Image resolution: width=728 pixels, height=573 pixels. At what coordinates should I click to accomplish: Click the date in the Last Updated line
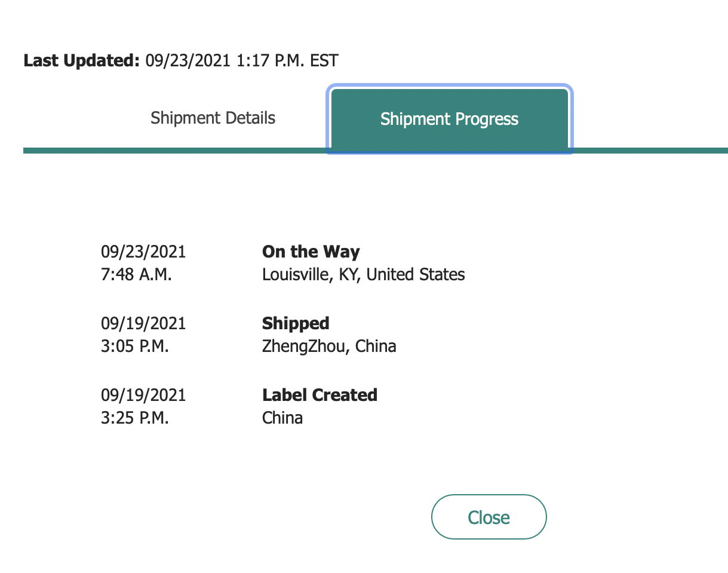[x=188, y=60]
